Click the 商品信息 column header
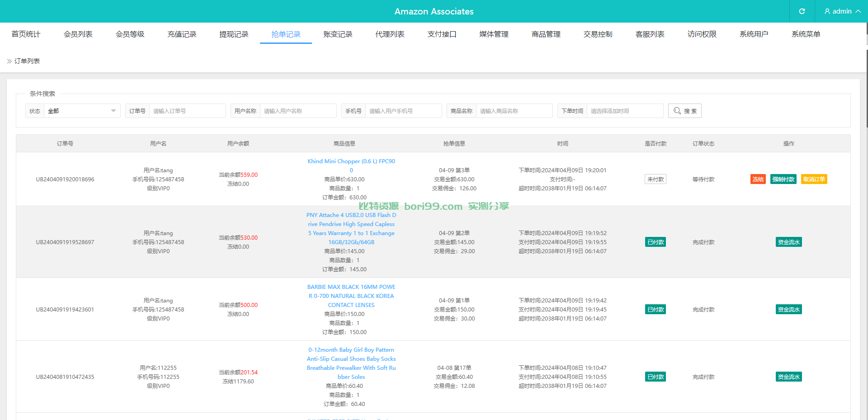Viewport: 868px width, 420px height. 344,144
